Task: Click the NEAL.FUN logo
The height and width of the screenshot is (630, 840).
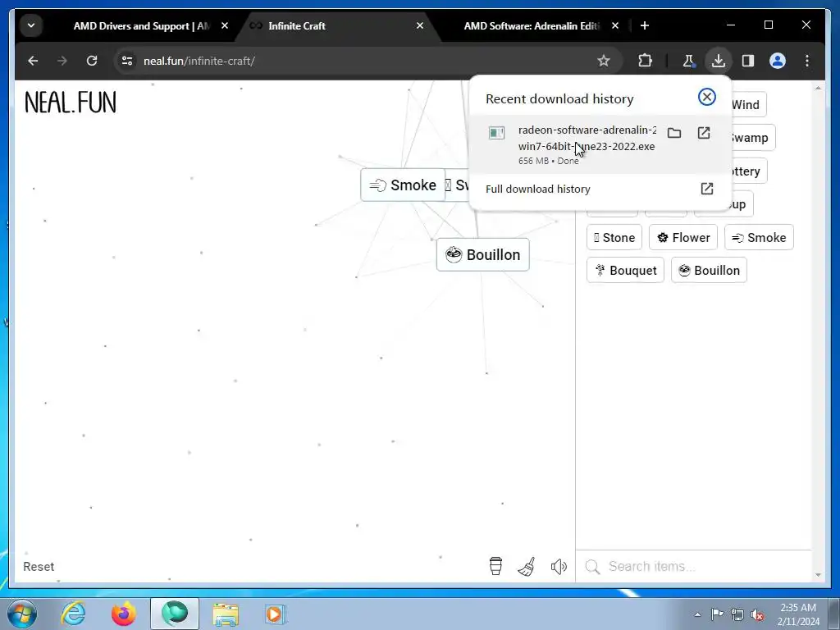Action: point(71,103)
